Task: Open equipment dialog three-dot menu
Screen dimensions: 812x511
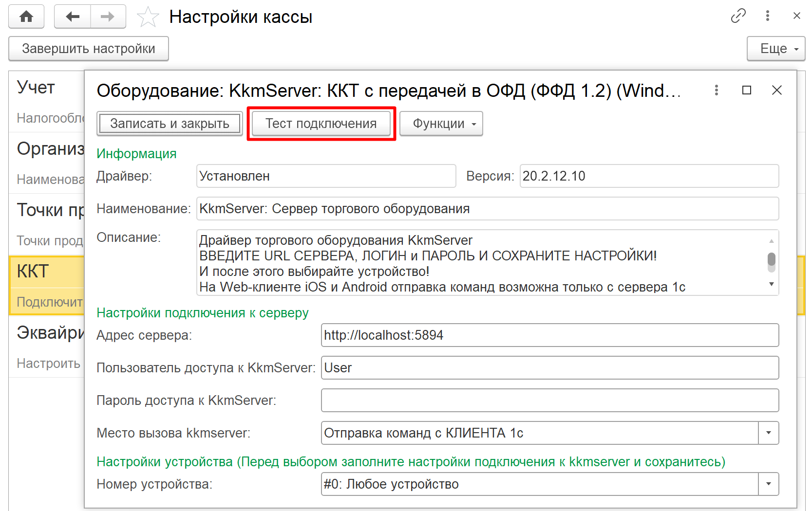Action: click(716, 90)
